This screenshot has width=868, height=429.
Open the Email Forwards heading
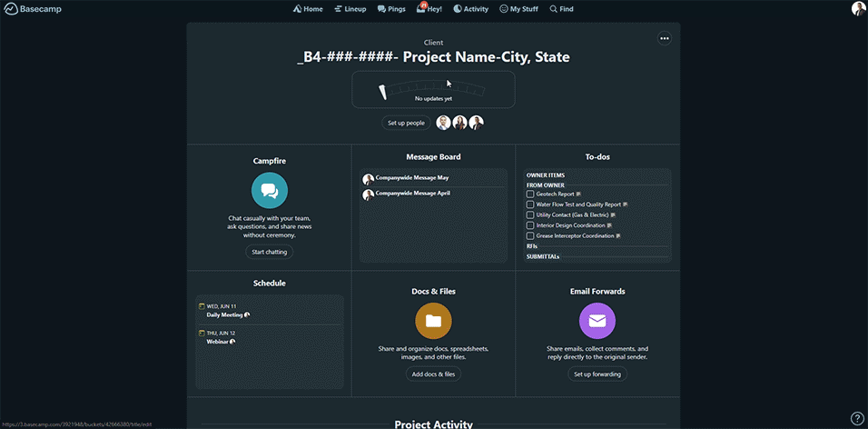(x=597, y=292)
